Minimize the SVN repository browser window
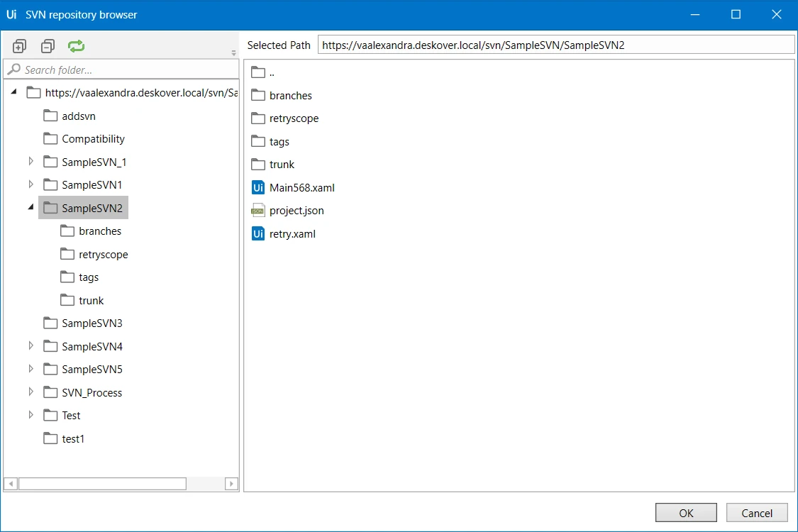Image resolution: width=798 pixels, height=532 pixels. pyautogui.click(x=695, y=14)
